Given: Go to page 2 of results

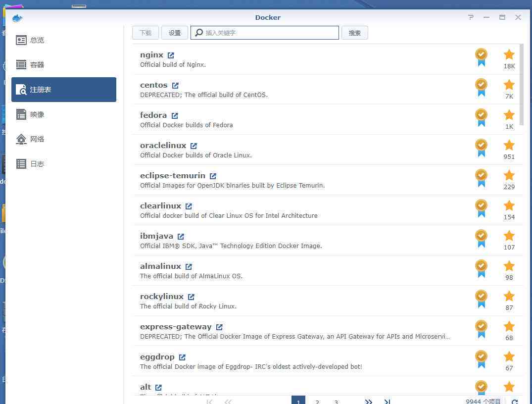Looking at the screenshot, I should [x=317, y=402].
